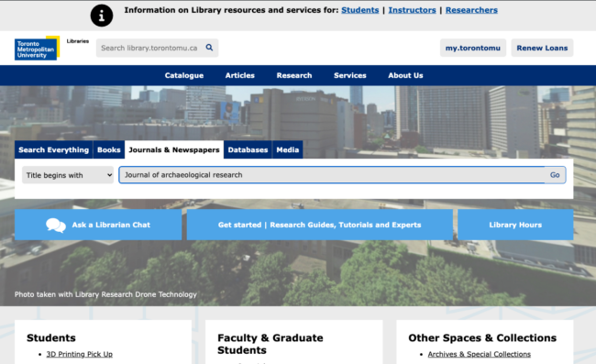Screen dimensions: 596x364
Task: Click the Other Spaces & Collections heading
Action: point(482,337)
